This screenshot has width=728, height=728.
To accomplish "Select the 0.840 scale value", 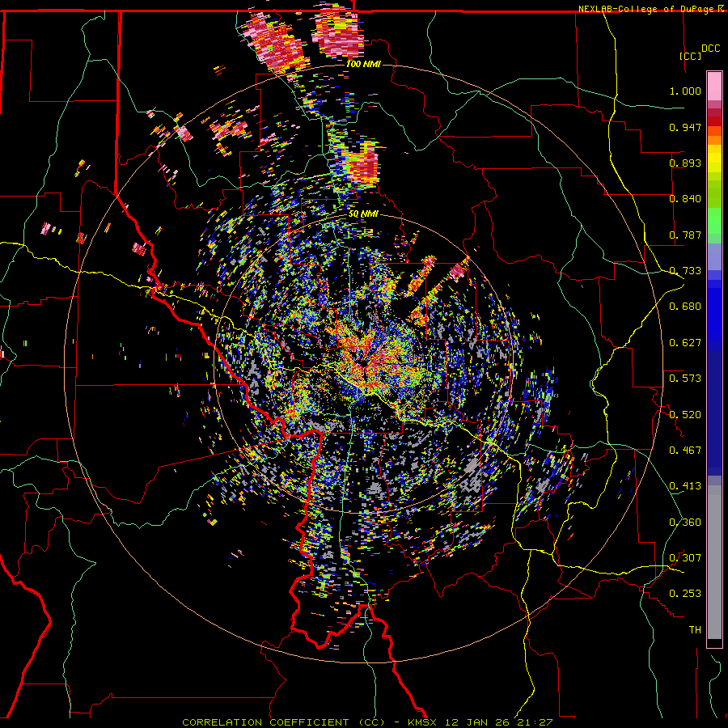I will point(685,199).
